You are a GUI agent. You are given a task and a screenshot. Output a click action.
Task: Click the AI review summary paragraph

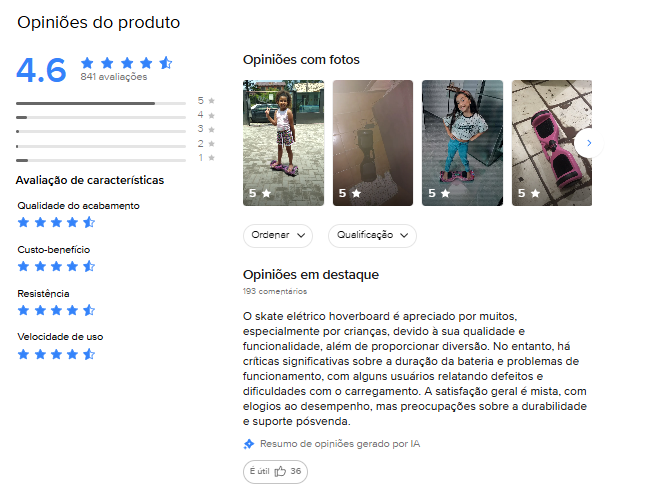(x=415, y=369)
